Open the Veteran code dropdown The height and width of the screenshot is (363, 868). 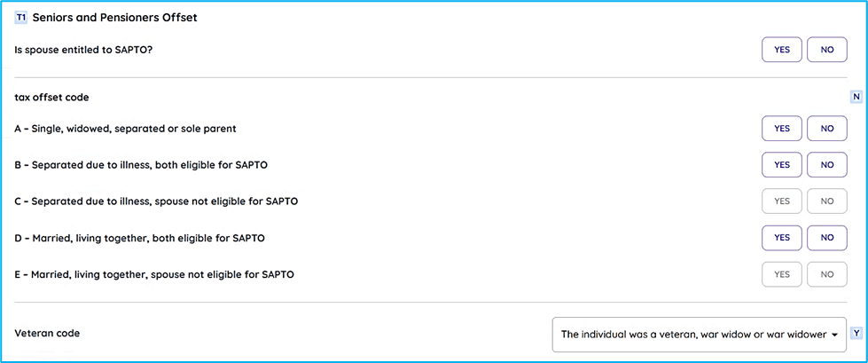pos(700,335)
